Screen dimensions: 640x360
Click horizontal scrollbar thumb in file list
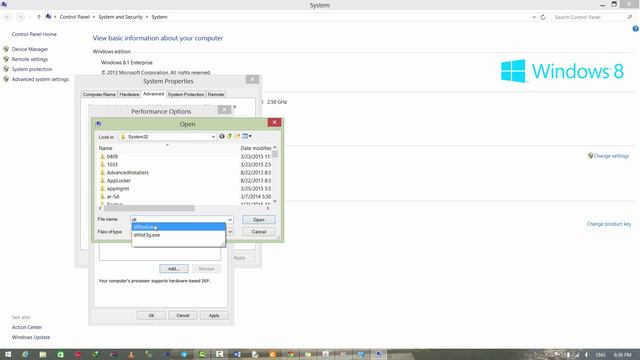click(149, 208)
